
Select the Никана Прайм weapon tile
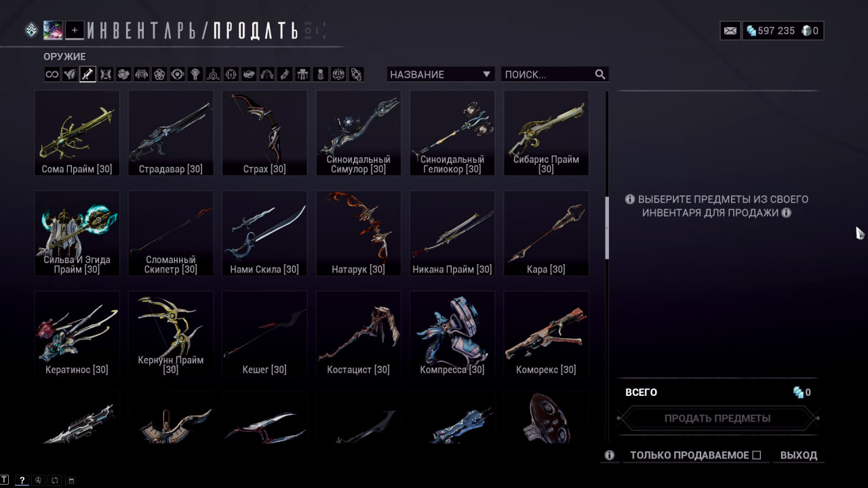point(452,233)
